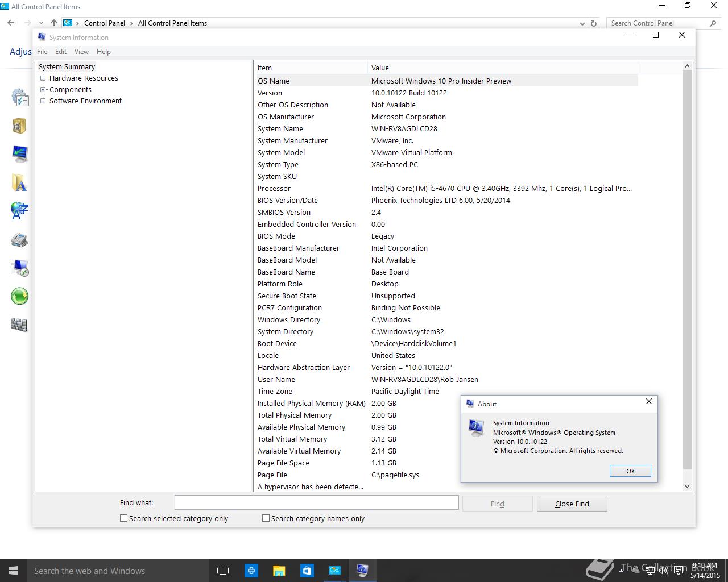Viewport: 728px width, 582px height.
Task: Select the OS Name row
Action: tap(446, 81)
